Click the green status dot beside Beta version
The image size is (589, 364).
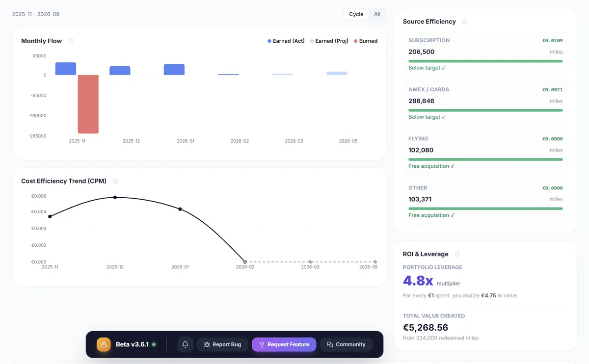154,344
